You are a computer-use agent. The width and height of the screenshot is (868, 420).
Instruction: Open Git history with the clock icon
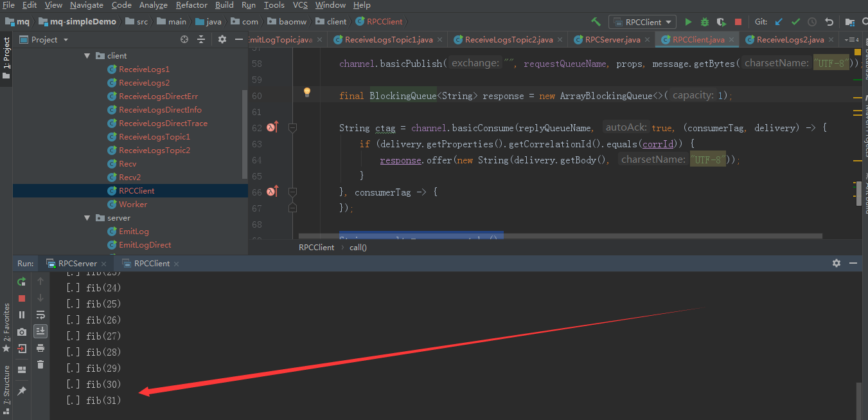point(812,22)
